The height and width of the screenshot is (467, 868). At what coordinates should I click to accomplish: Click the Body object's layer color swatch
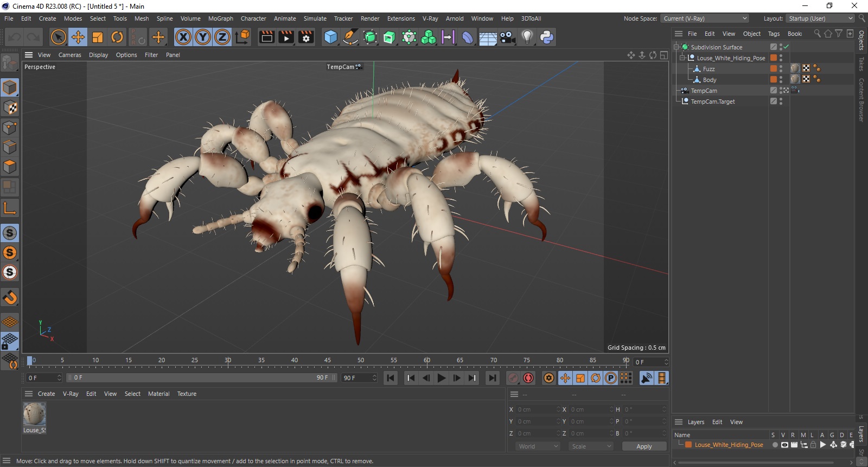coord(774,79)
